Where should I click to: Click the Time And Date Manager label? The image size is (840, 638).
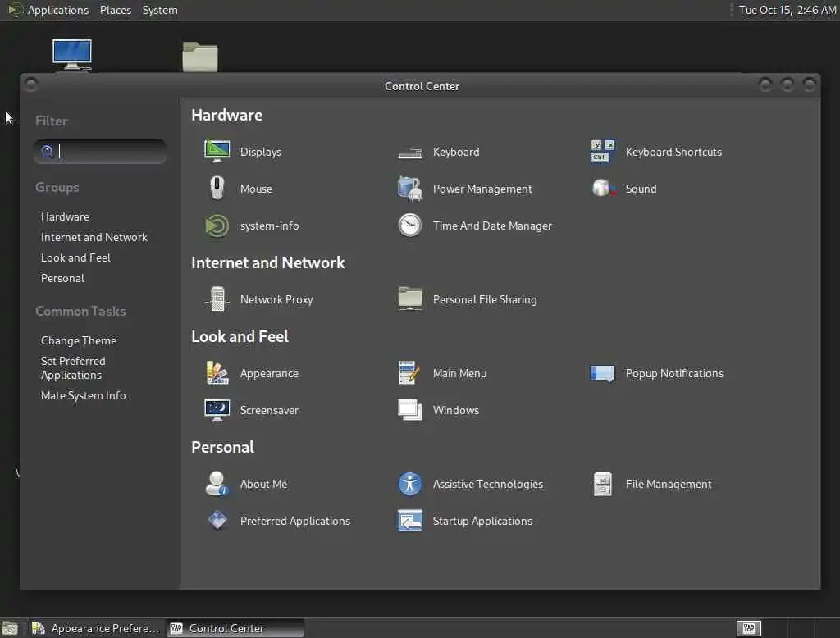(x=492, y=226)
